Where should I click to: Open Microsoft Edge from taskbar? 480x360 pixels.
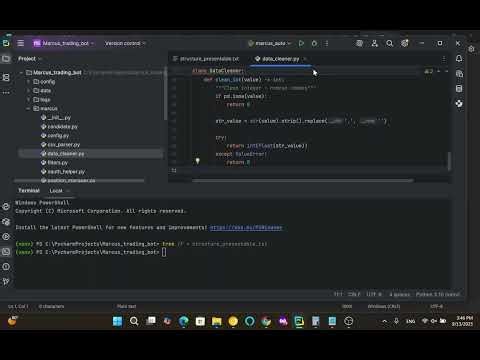183,321
